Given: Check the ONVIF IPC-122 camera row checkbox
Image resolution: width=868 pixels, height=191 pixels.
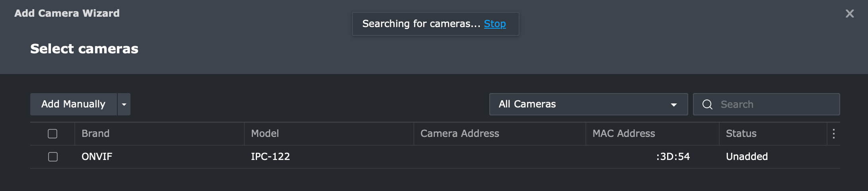Looking at the screenshot, I should click(53, 157).
